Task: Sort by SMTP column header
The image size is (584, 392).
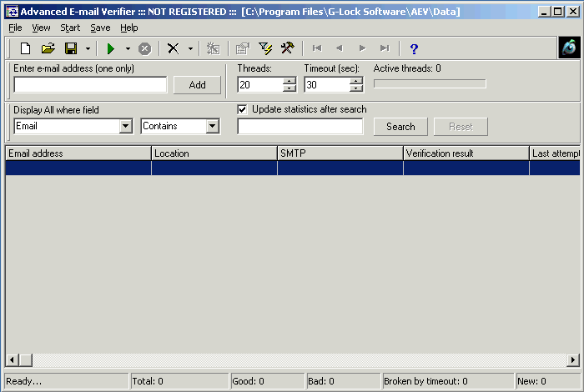Action: [x=340, y=153]
